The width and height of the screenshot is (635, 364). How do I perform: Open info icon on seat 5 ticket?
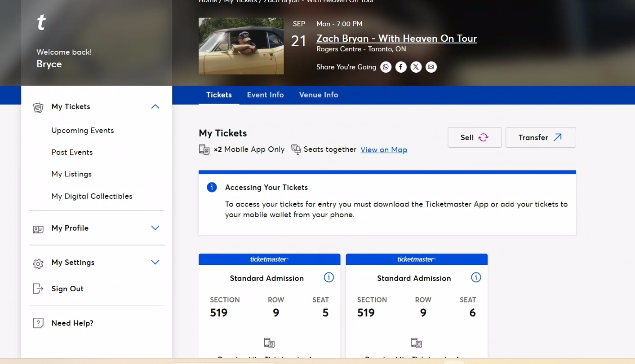329,277
